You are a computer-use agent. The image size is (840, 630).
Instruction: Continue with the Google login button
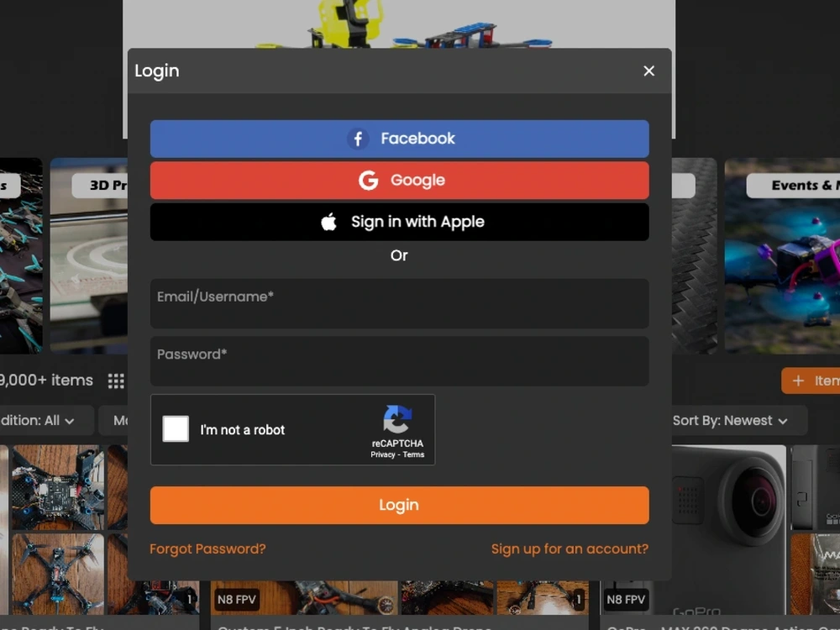coord(399,181)
